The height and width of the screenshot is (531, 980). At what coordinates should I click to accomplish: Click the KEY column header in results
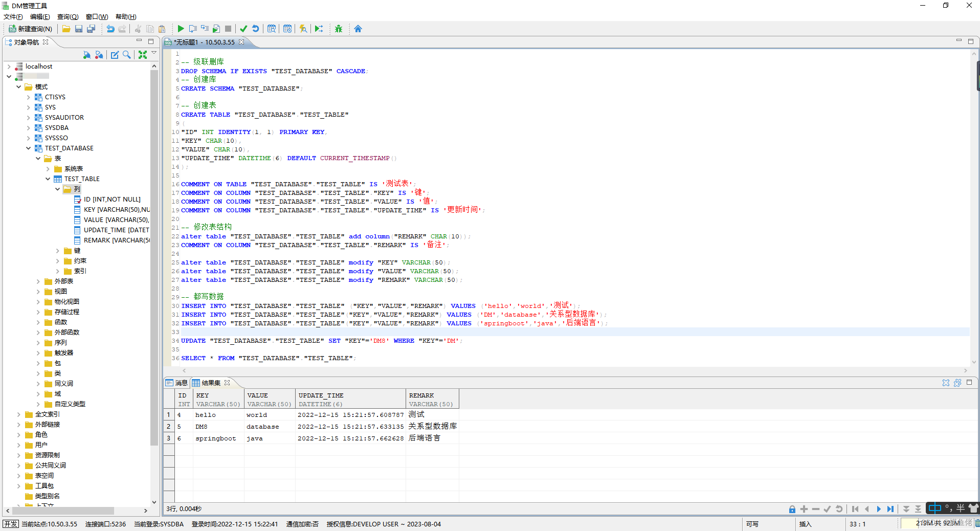[x=218, y=399]
